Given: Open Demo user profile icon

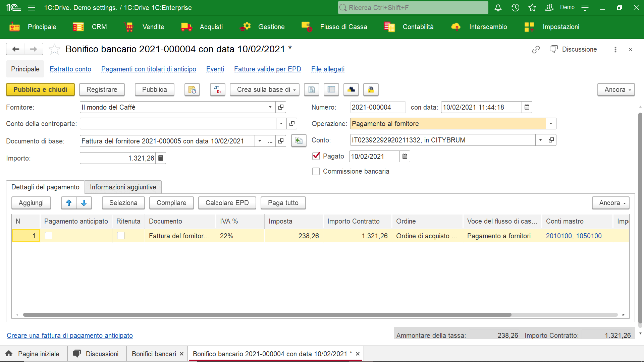Looking at the screenshot, I should (x=549, y=8).
